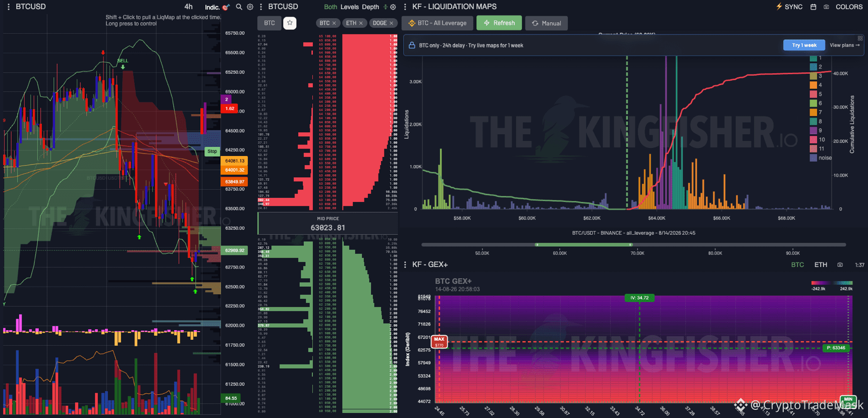Click the 63849.97 price label

pyautogui.click(x=235, y=182)
